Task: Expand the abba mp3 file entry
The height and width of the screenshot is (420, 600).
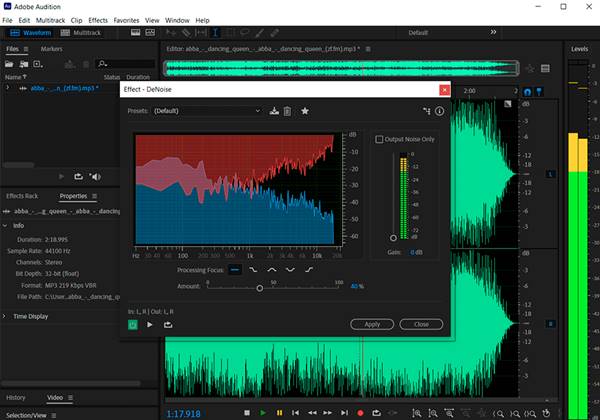Action: (8, 88)
